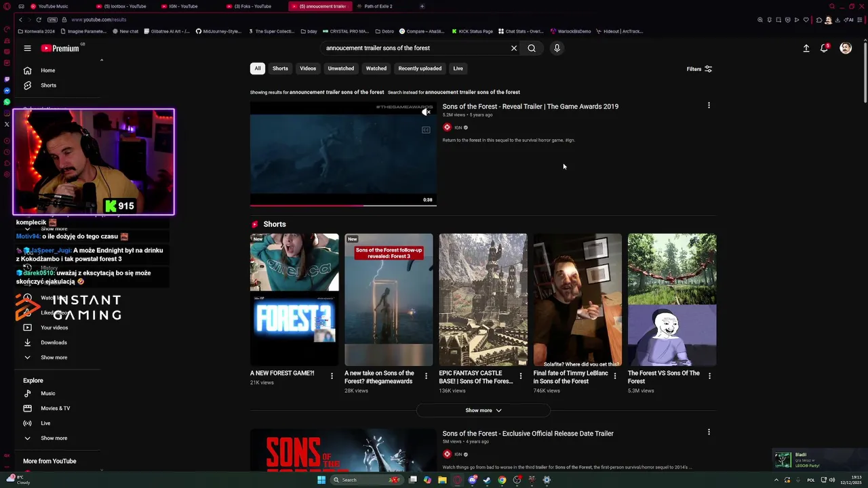Viewport: 868px width, 488px height.
Task: Open the more menu for The Forest VS Sons short
Action: tap(709, 375)
